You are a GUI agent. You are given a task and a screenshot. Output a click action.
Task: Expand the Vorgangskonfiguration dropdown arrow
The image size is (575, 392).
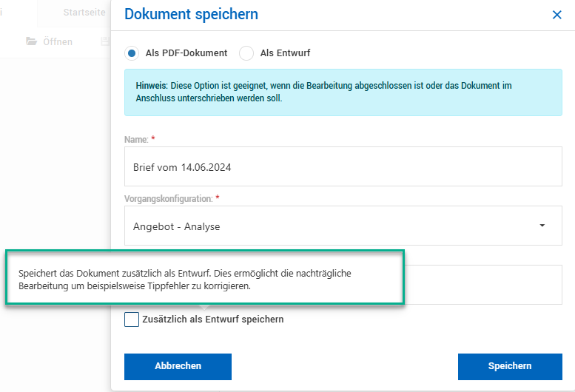542,226
